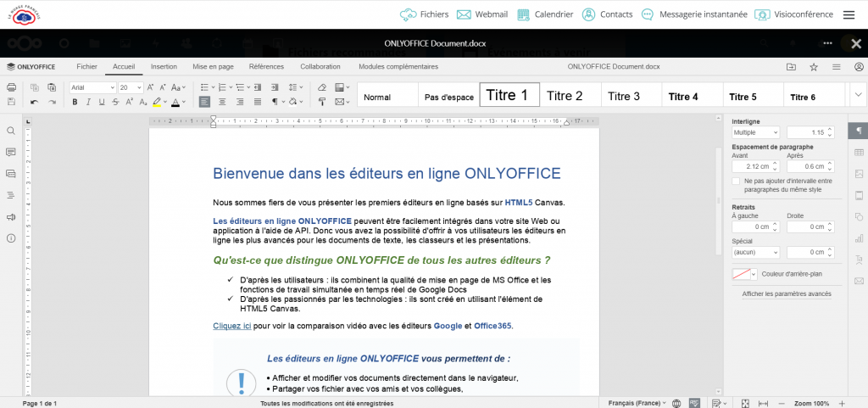Mark document as favorite star icon
This screenshot has height=408, width=868.
coord(814,67)
